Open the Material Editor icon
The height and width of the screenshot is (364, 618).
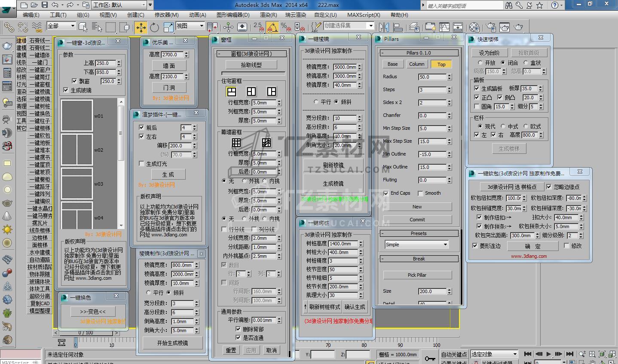tap(474, 28)
